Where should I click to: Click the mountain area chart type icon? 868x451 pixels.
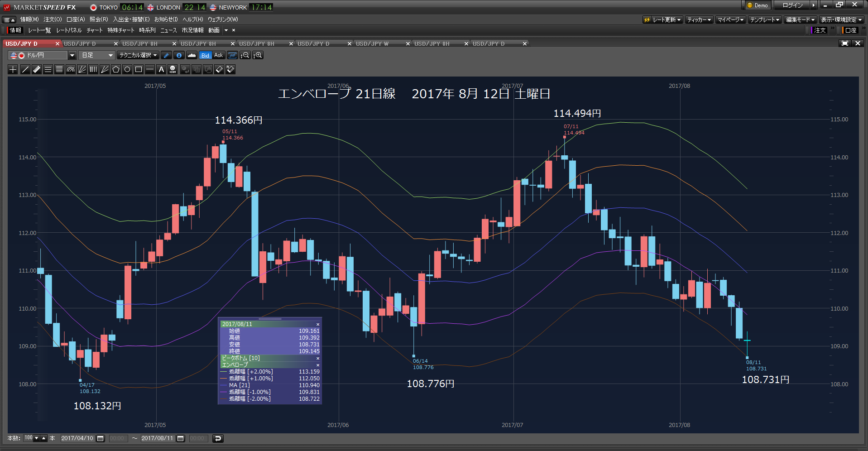tap(192, 55)
